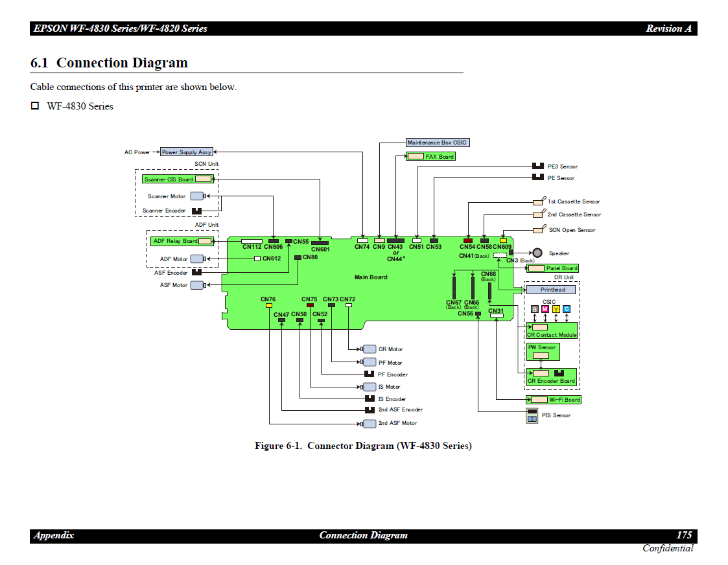
Task: Click the Maintenance Box CSIC box
Action: (437, 143)
